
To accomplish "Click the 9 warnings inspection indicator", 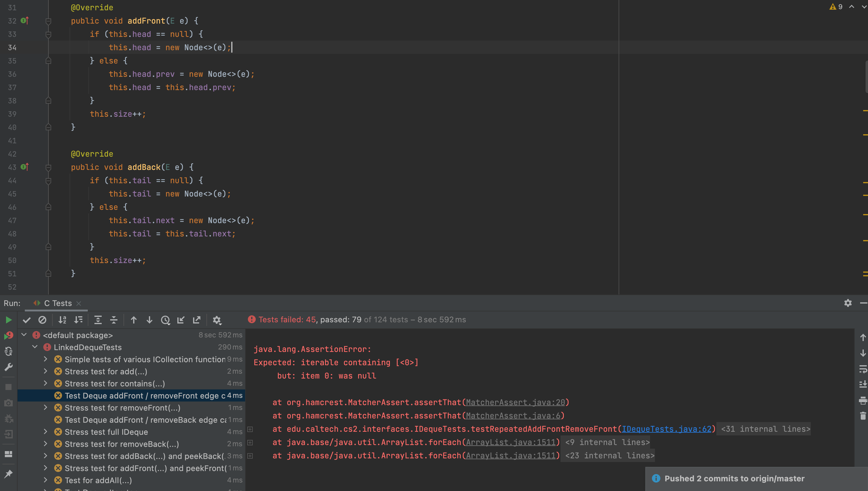I will pyautogui.click(x=836, y=7).
